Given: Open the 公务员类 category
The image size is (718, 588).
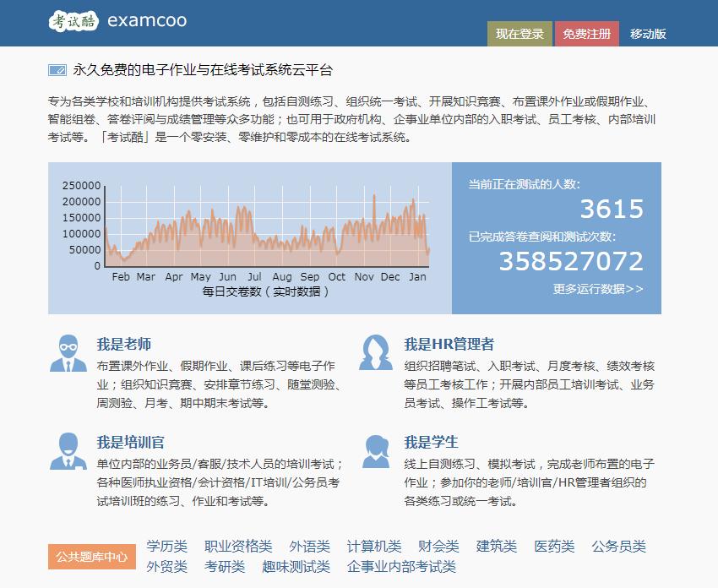Looking at the screenshot, I should pos(618,546).
